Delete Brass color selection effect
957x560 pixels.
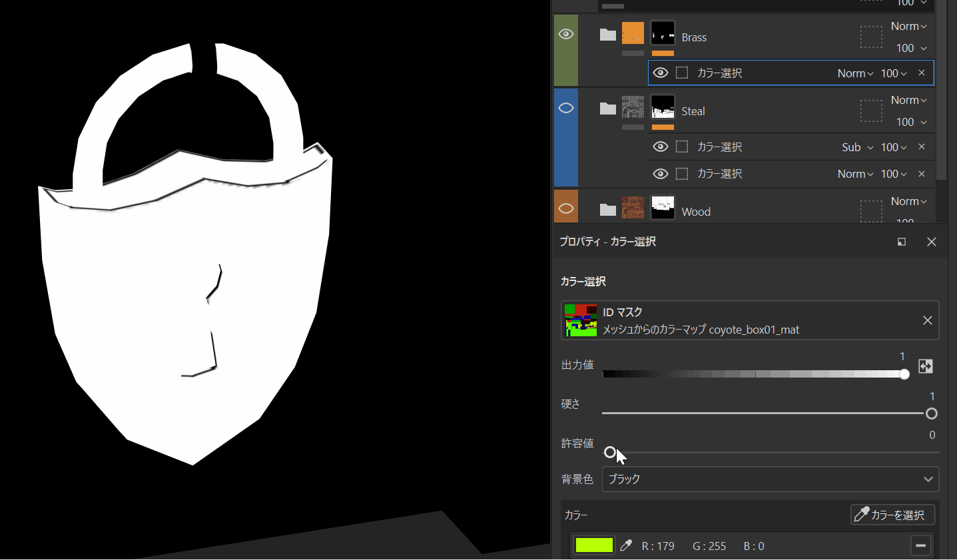[x=922, y=73]
